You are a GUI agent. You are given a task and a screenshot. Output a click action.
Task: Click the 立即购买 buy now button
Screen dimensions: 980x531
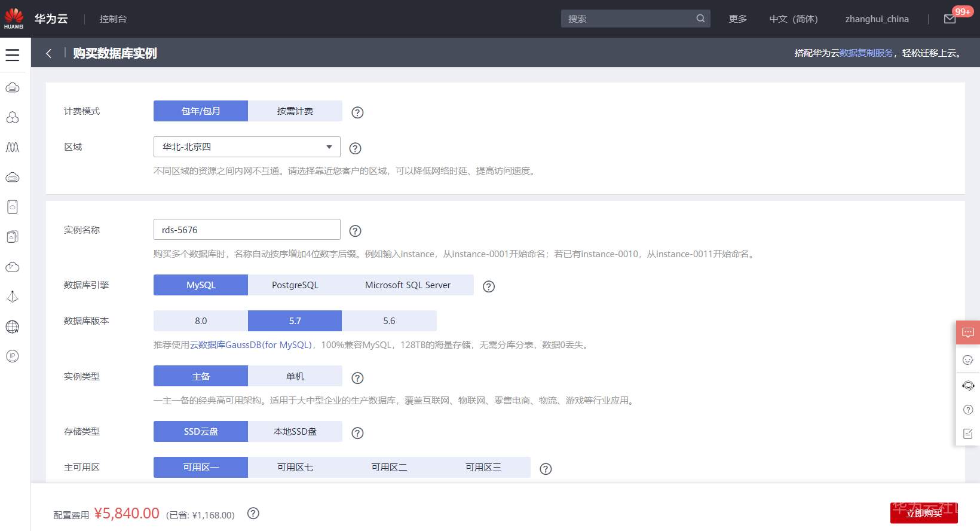click(924, 513)
